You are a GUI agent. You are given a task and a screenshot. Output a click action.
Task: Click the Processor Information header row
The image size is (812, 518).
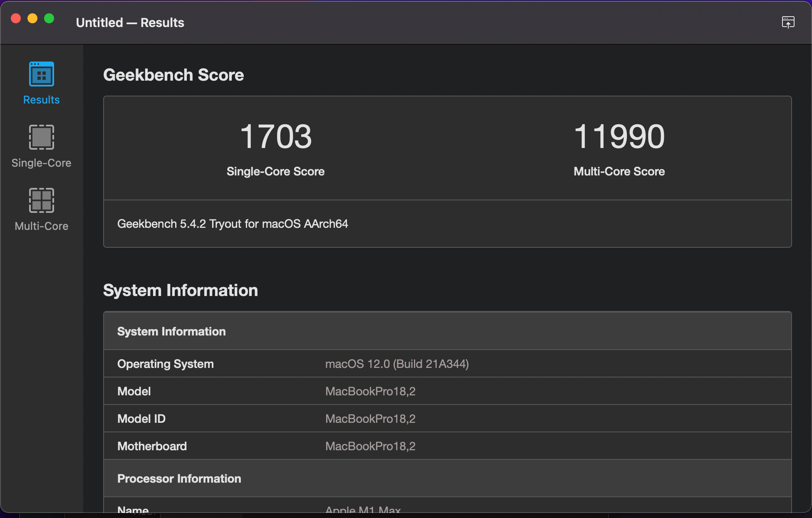tap(448, 479)
